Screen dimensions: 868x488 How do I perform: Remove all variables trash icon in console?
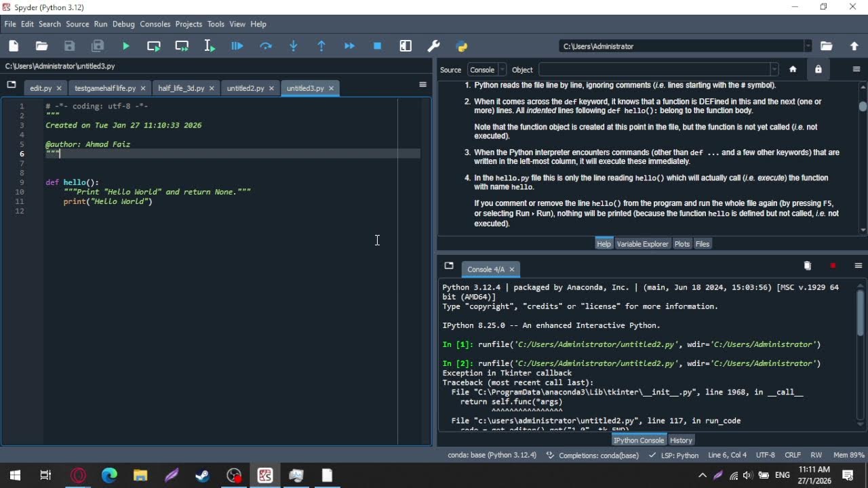[807, 266]
